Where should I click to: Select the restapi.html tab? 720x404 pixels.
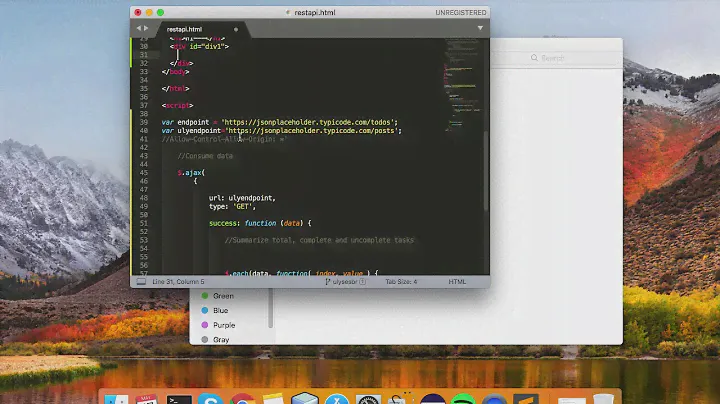(185, 30)
